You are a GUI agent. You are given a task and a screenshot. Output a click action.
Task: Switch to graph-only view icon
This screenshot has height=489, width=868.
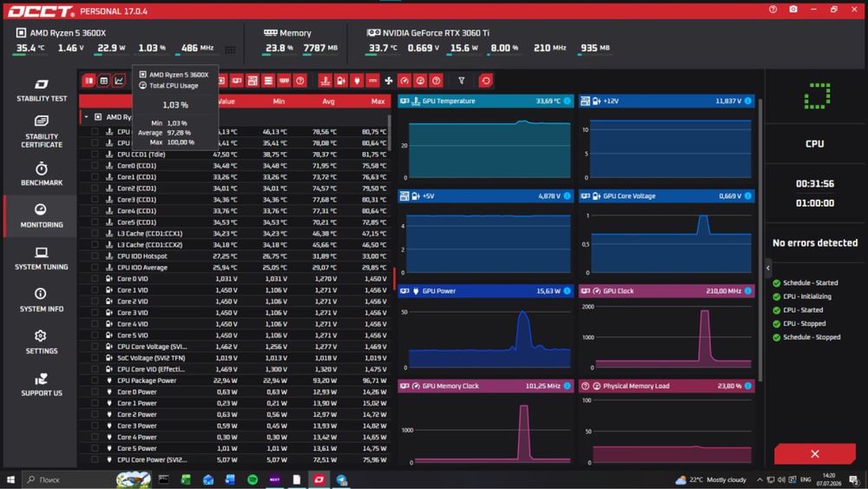click(x=118, y=81)
